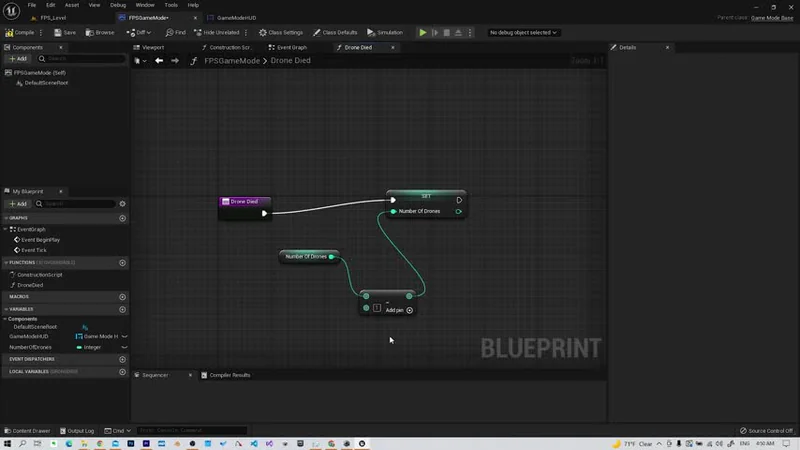Open the Edit menu
The height and width of the screenshot is (450, 800).
click(51, 5)
